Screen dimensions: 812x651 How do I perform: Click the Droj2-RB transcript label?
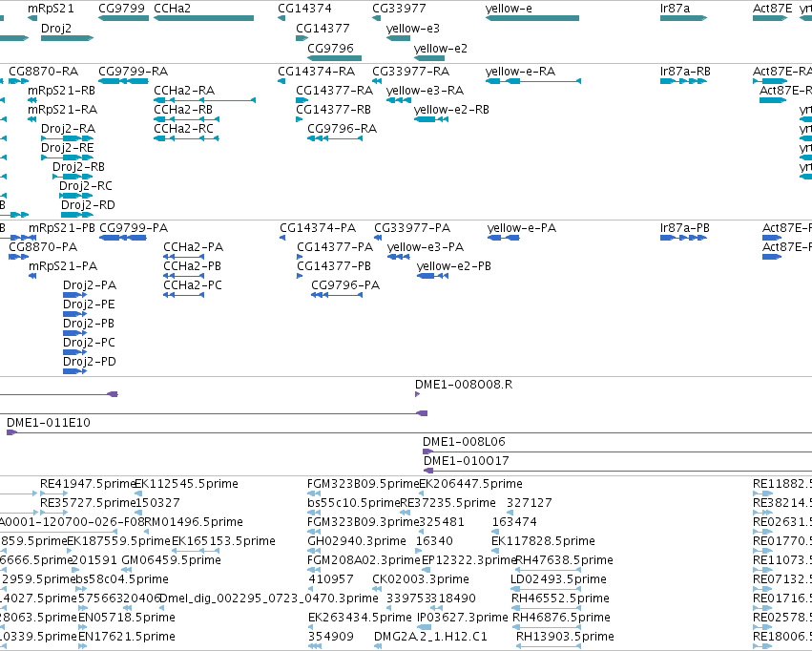78,167
